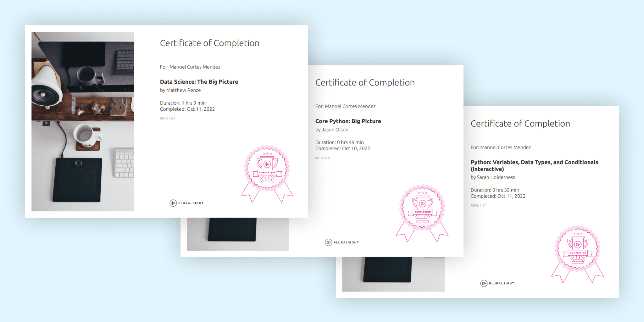Click author name Sarah Holderness
This screenshot has width=644, height=322.
496,177
